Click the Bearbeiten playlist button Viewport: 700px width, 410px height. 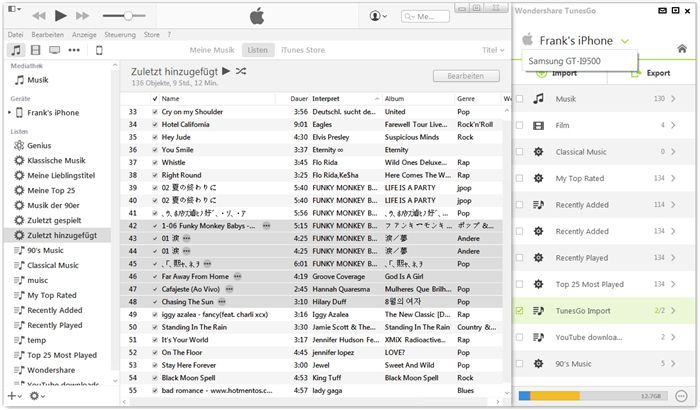coord(466,76)
